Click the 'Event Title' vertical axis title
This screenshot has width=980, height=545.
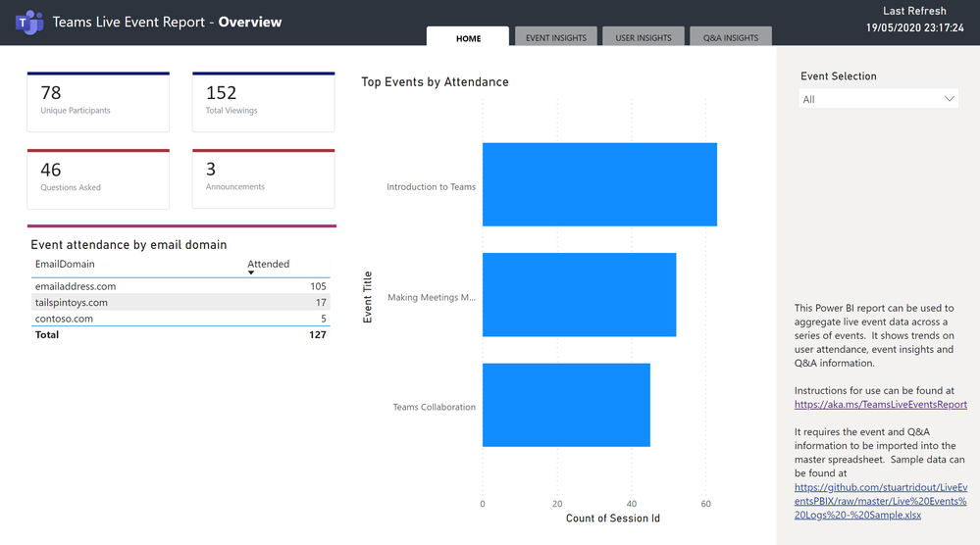click(368, 297)
